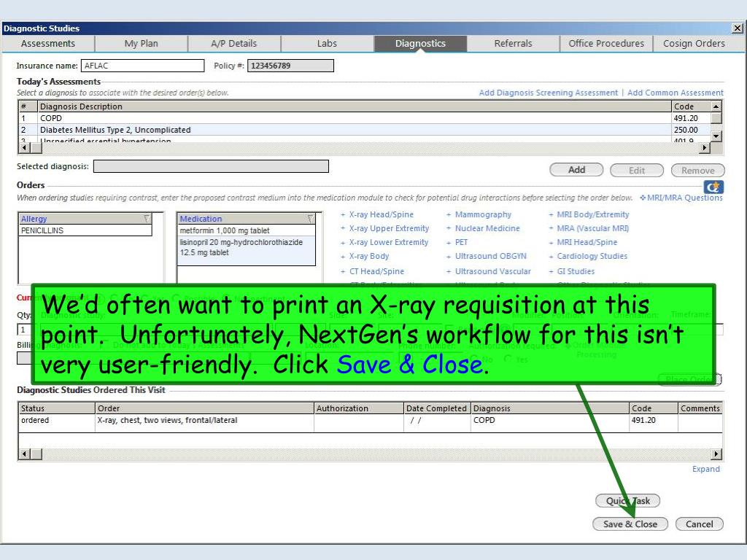Select the CT Head/Spine order

[x=376, y=271]
